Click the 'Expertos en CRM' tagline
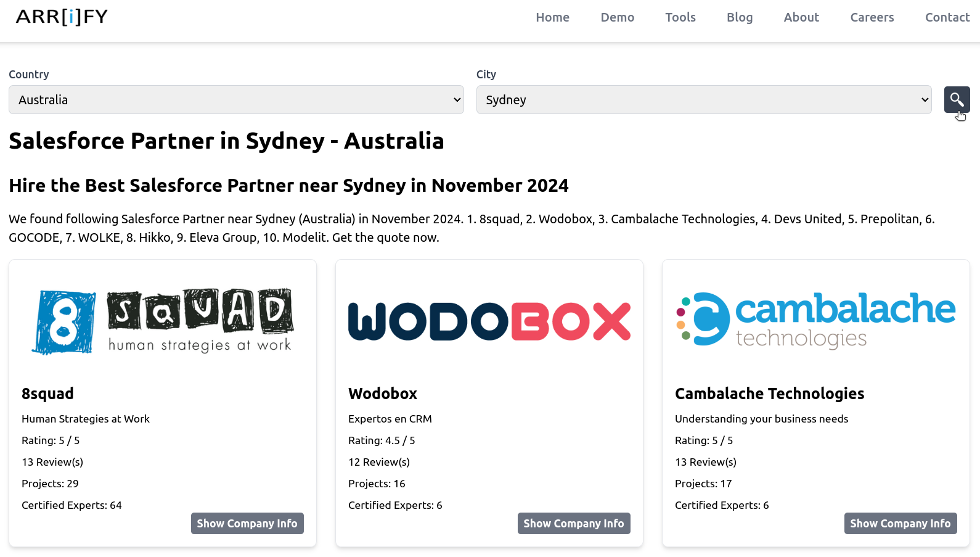Viewport: 980px width, 557px height. click(390, 419)
